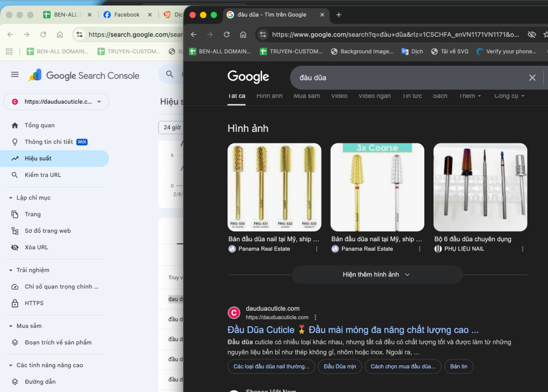Open the Đầu Dũa Cuticle result link
Screen dimensions: 548x392
353,329
